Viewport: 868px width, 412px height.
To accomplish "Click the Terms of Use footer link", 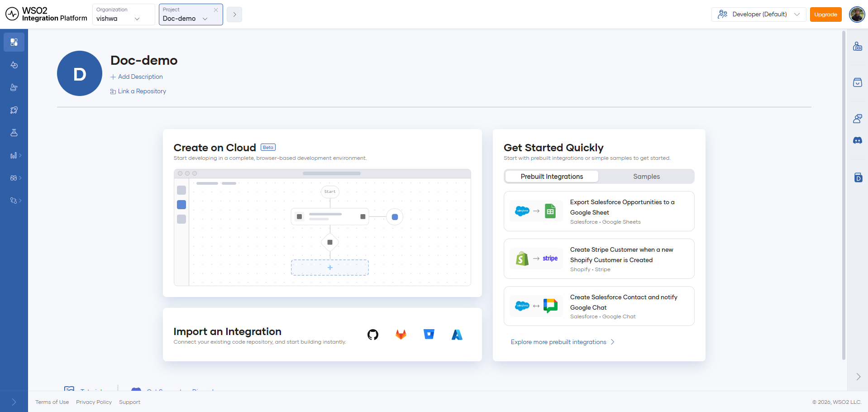I will coord(52,402).
